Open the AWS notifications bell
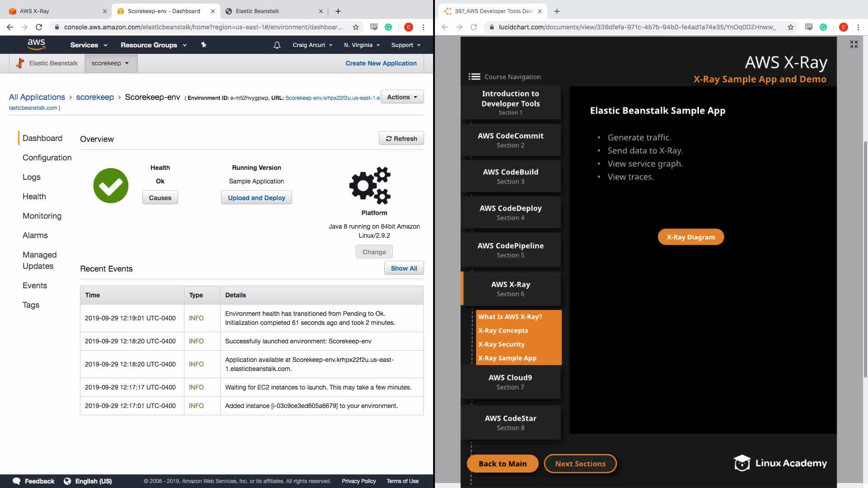This screenshot has height=488, width=868. pos(277,45)
